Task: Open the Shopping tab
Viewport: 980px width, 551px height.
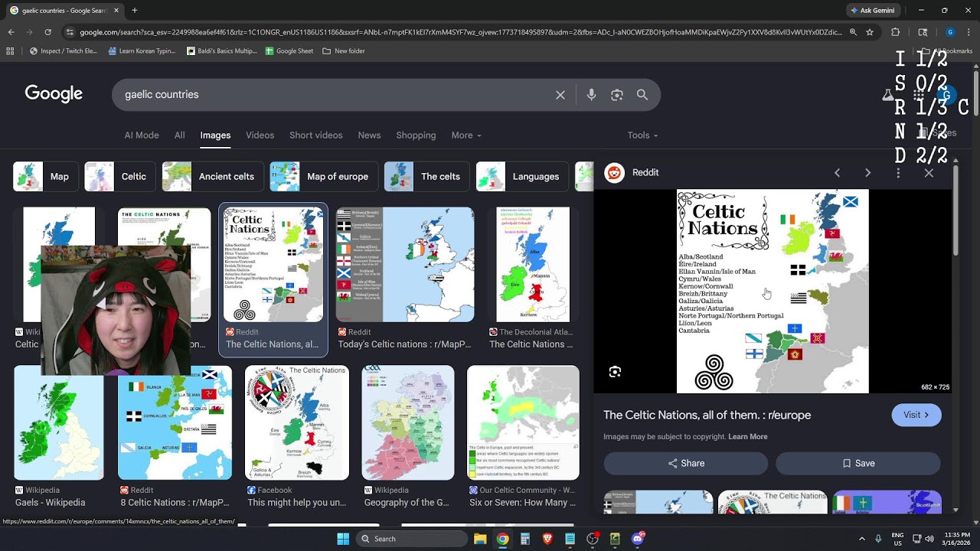Action: [416, 135]
